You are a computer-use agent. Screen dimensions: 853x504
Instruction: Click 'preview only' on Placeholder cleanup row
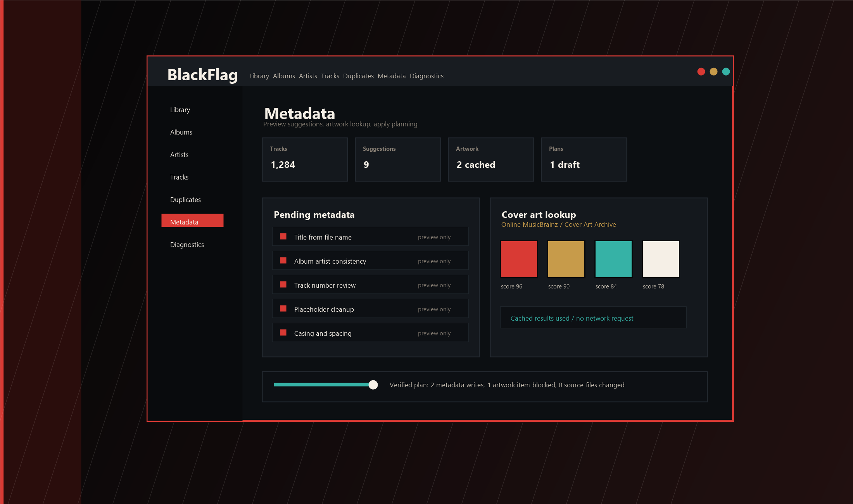tap(434, 309)
